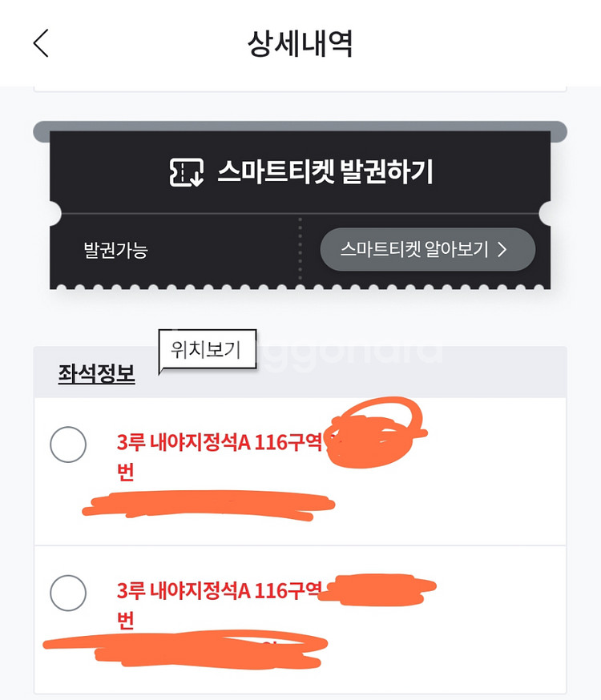
Task: Click the right notch of the ticket card
Action: tap(545, 213)
